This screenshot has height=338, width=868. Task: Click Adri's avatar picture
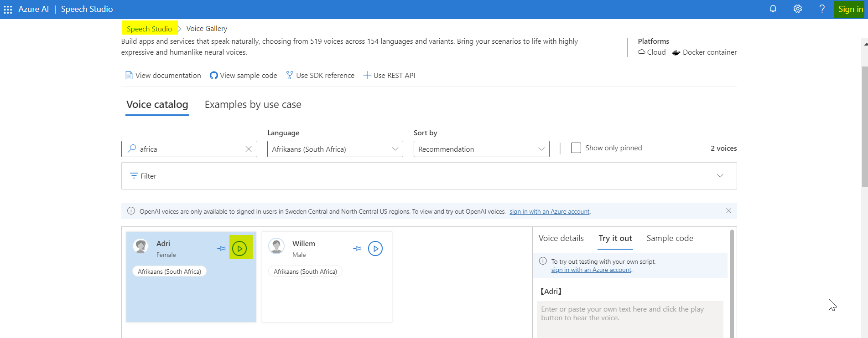point(140,246)
